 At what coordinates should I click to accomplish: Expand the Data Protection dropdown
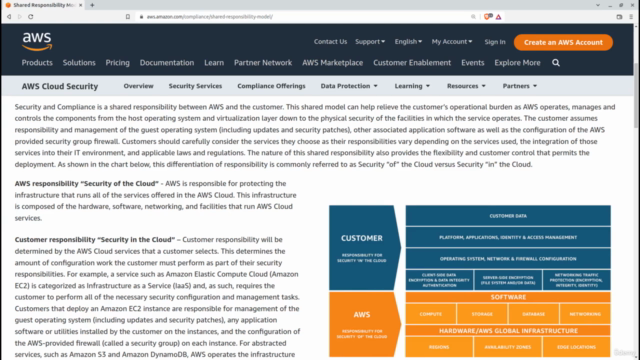[x=349, y=86]
